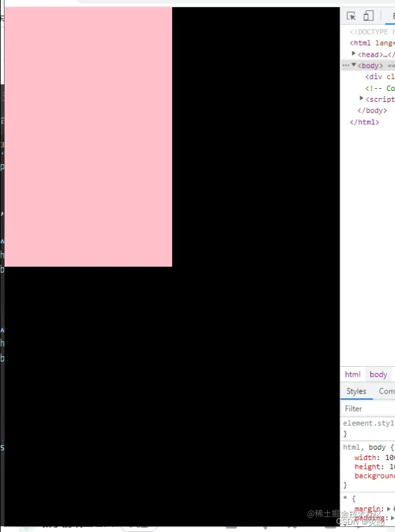The image size is (395, 532).
Task: Select the html lang line in DOM tree
Action: point(372,43)
